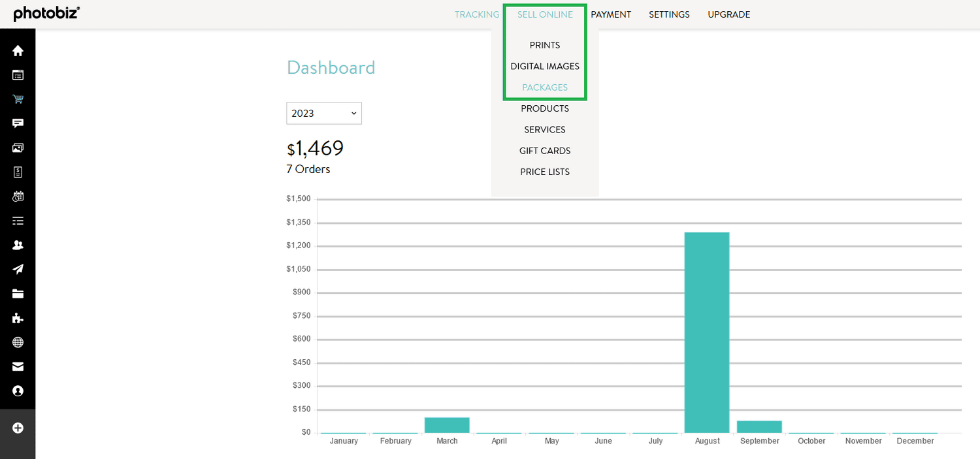Viewport: 980px width, 459px height.
Task: Go to the Tracking tab
Action: click(x=477, y=14)
